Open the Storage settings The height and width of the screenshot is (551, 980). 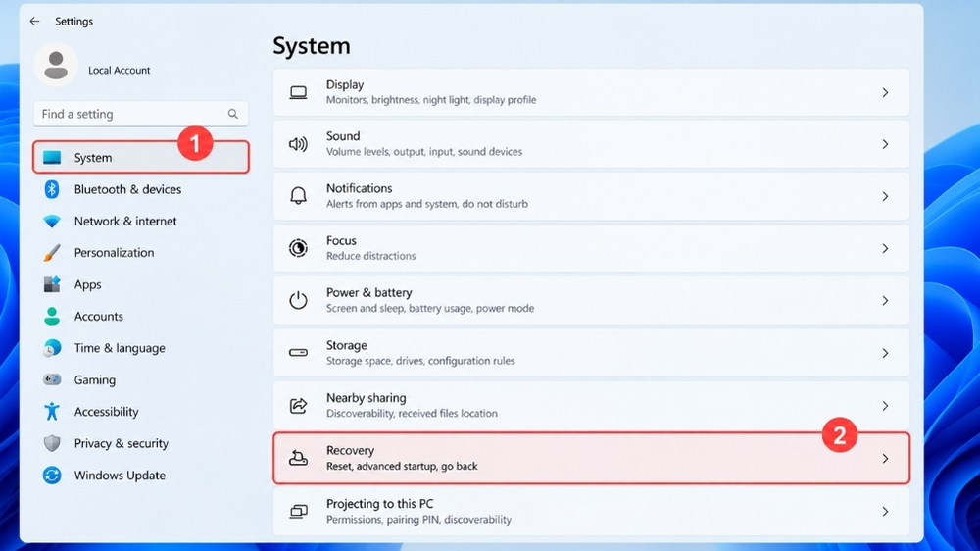tap(591, 353)
